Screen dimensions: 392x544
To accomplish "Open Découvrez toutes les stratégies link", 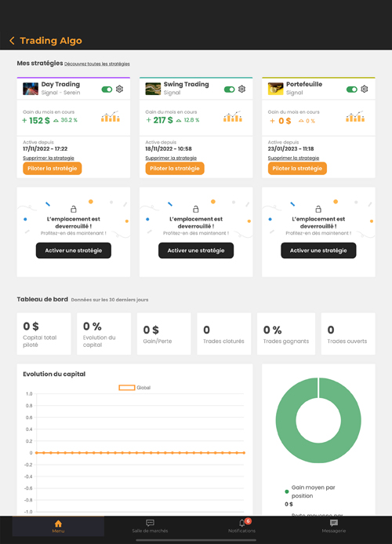I will tap(97, 64).
